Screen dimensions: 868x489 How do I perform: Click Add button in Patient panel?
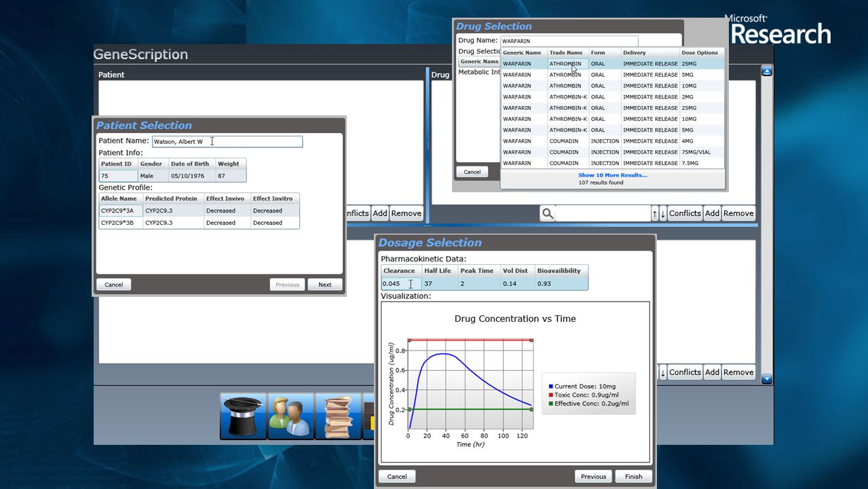tap(380, 213)
